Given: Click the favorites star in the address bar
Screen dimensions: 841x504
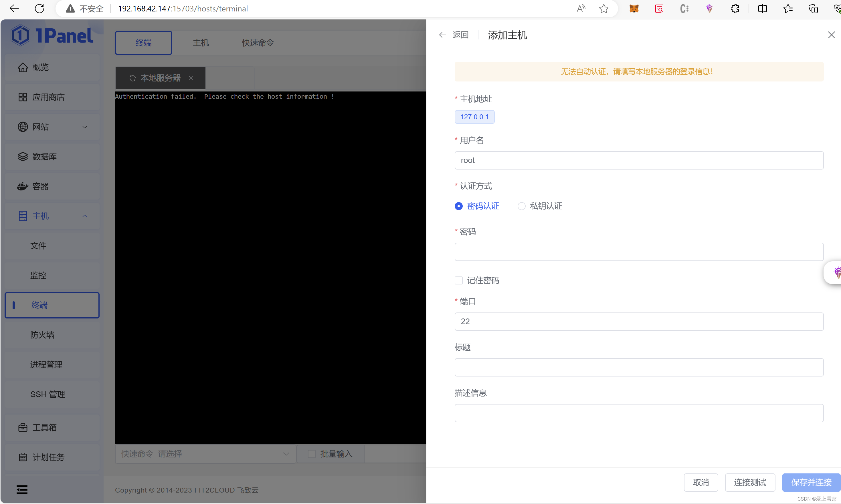Looking at the screenshot, I should coord(604,9).
